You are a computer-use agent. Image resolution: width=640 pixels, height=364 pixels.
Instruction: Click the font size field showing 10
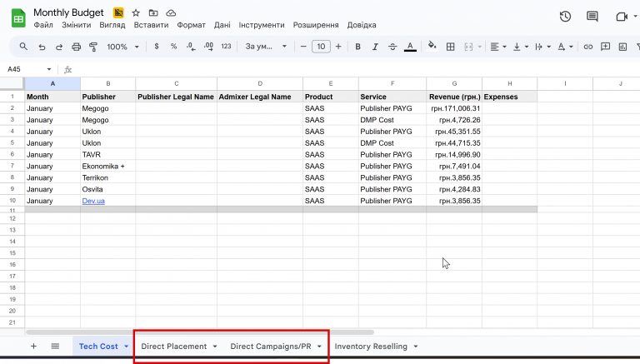coord(321,47)
